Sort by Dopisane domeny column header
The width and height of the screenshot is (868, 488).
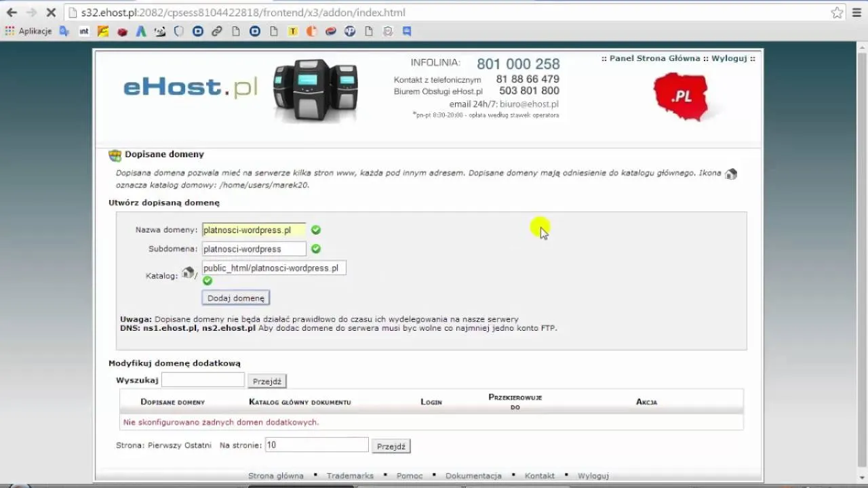point(173,402)
